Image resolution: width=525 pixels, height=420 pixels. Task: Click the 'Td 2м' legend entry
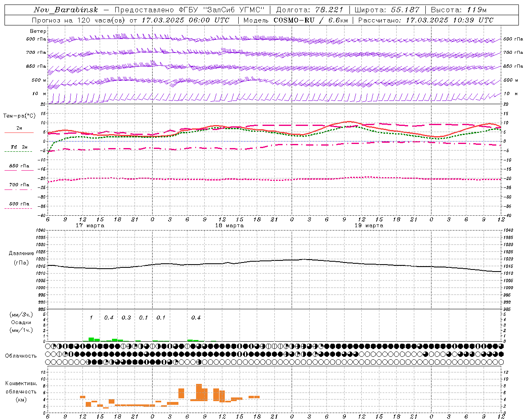click(x=19, y=147)
